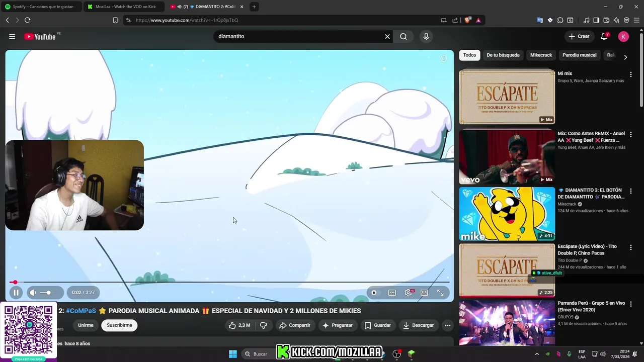Open the Como Antes REMIX thumbnail

[507, 157]
